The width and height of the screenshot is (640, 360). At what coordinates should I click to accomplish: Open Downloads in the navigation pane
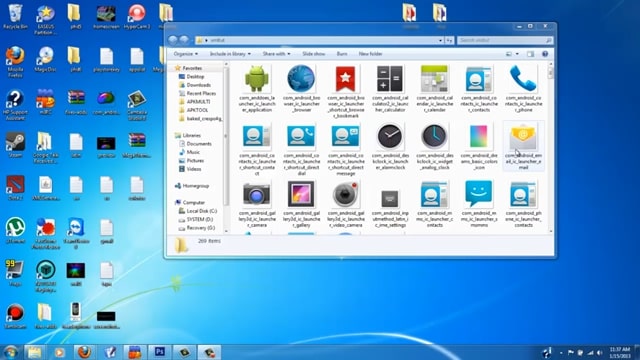pos(195,85)
